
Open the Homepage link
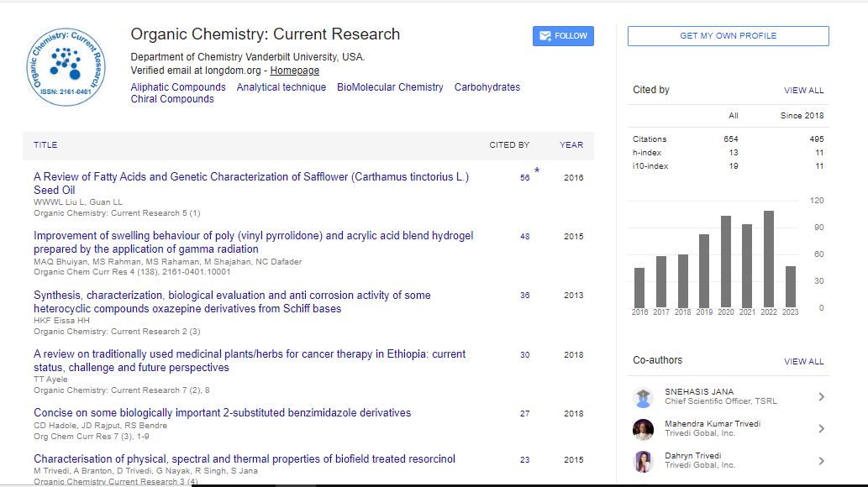click(x=294, y=71)
